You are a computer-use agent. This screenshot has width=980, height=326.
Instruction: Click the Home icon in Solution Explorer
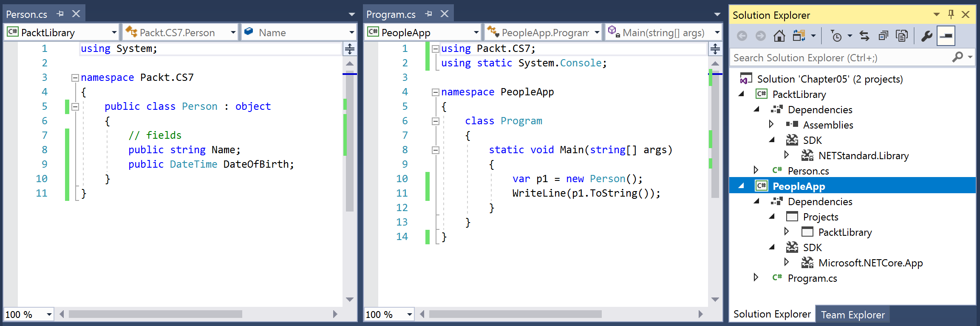pos(779,36)
